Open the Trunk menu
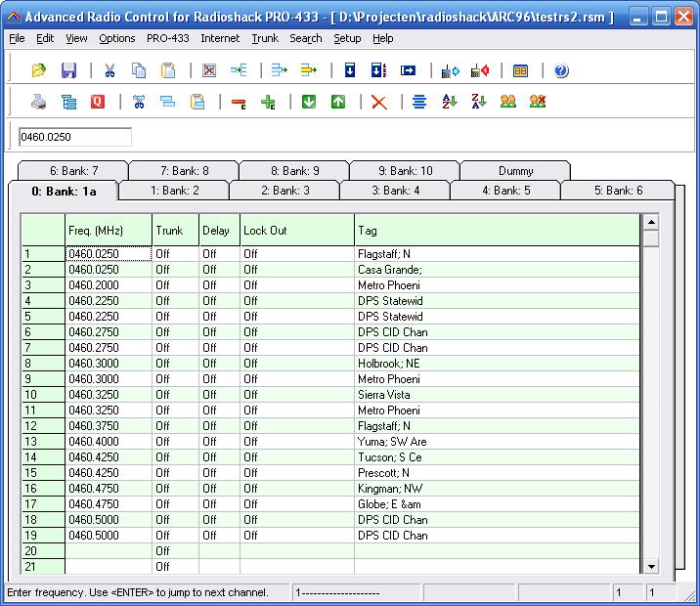Image resolution: width=700 pixels, height=606 pixels. click(x=265, y=38)
